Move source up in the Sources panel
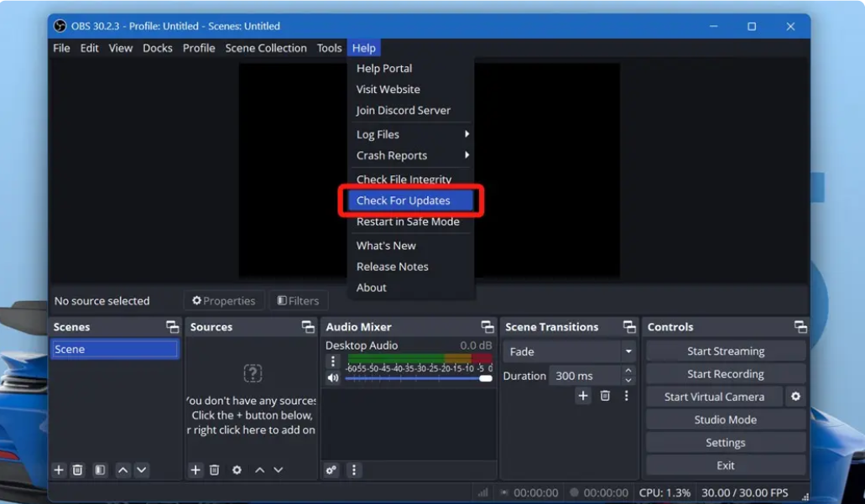The image size is (865, 504). pyautogui.click(x=260, y=470)
